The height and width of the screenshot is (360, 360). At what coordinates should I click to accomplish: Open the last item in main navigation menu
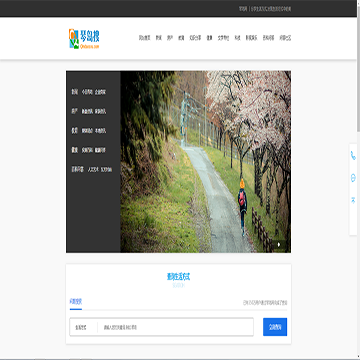coord(285,38)
